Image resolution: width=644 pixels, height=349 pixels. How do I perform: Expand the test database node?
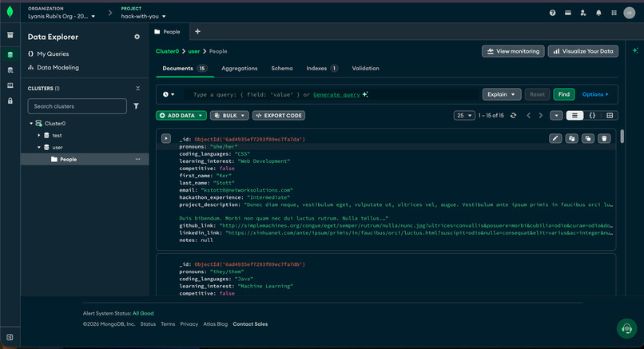(x=39, y=135)
